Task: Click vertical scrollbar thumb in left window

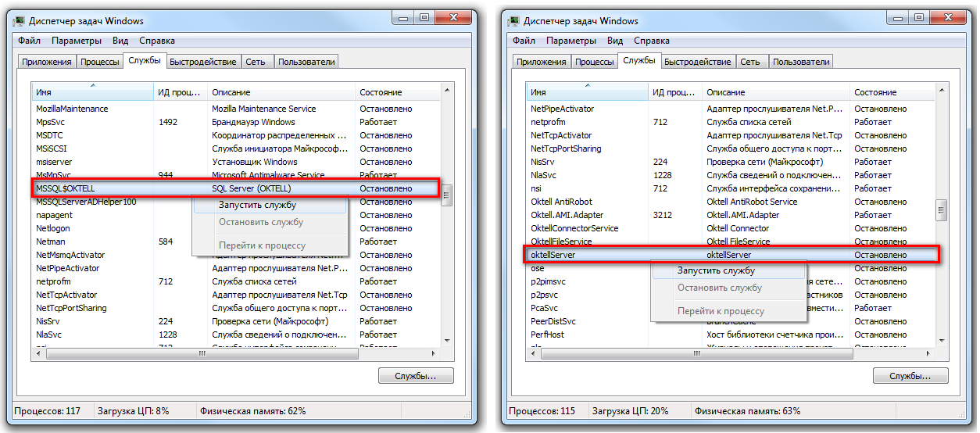Action: [x=448, y=195]
